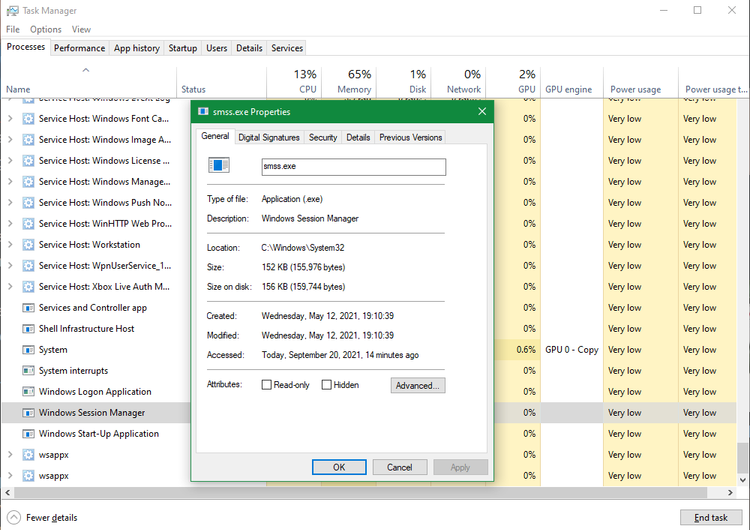The height and width of the screenshot is (530, 750).
Task: Expand the first wsappx process group
Action: click(x=10, y=455)
